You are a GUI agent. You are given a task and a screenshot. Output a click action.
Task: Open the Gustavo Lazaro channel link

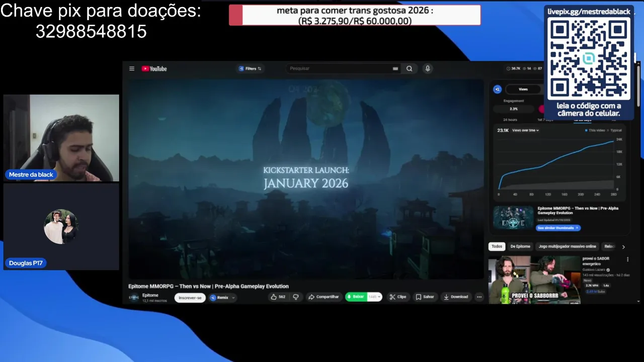tap(594, 270)
